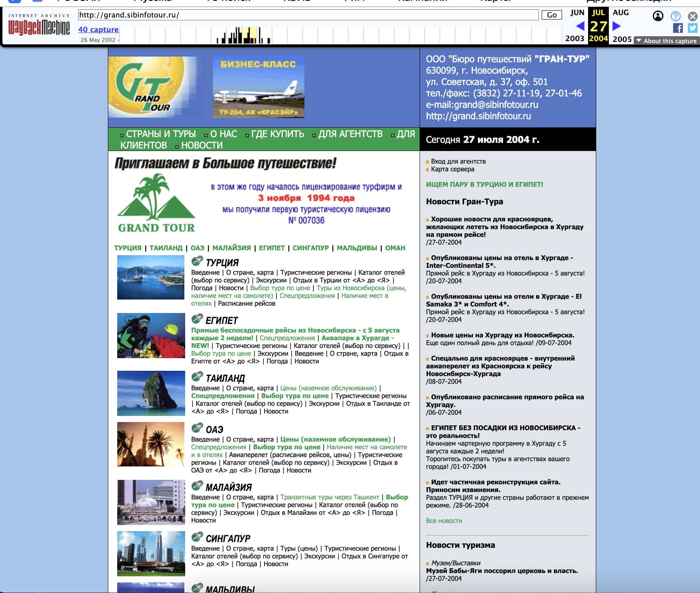The width and height of the screenshot is (700, 593).
Task: Go to next capture with right arrow
Action: click(617, 26)
